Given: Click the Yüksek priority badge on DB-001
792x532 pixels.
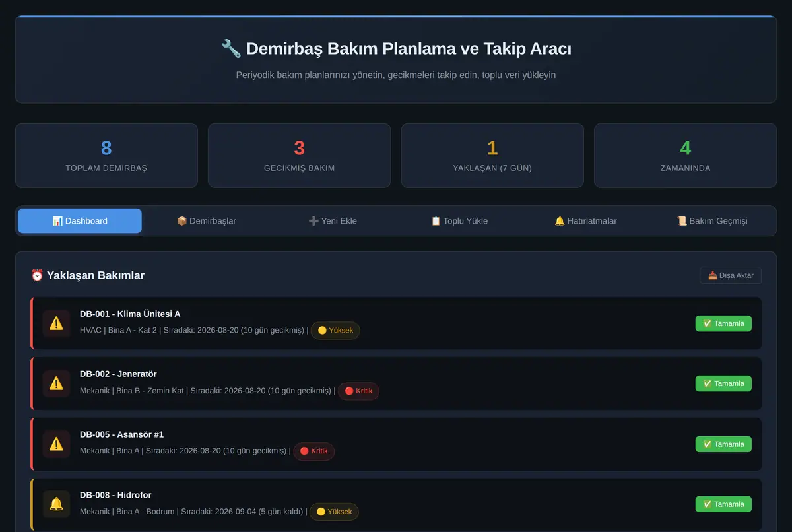Looking at the screenshot, I should [335, 331].
